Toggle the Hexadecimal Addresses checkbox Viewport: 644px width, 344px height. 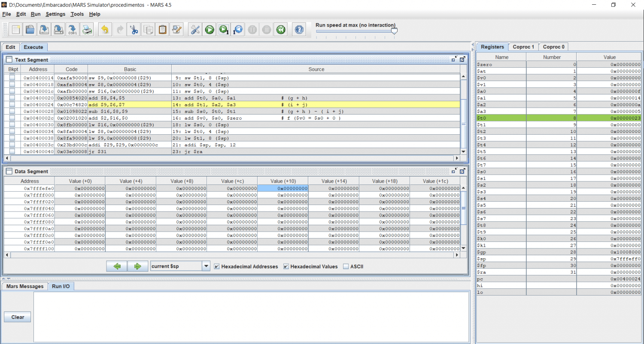pos(217,266)
